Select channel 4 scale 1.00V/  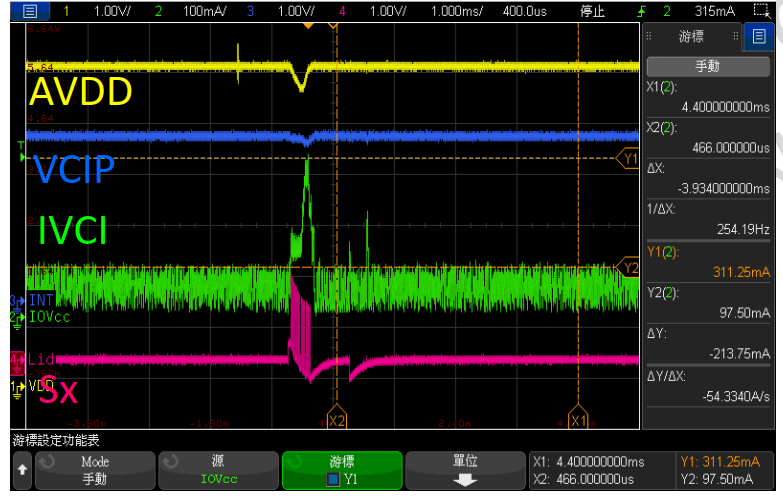coord(388,11)
